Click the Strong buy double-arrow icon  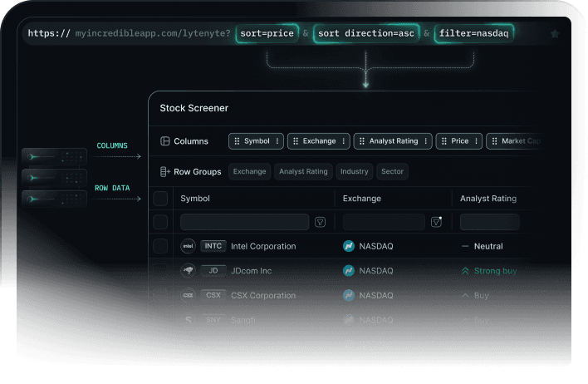click(465, 271)
